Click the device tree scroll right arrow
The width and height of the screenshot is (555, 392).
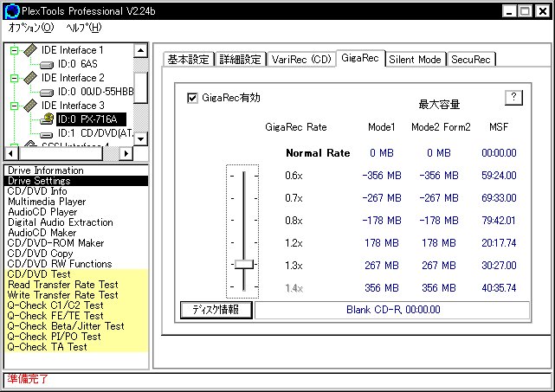(x=126, y=153)
